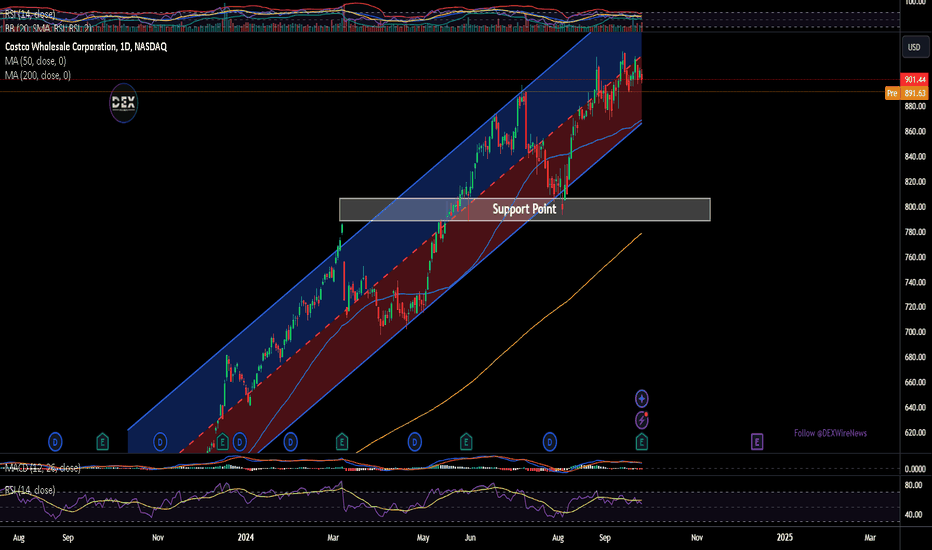Click the 820.00 price axis label

coord(915,181)
